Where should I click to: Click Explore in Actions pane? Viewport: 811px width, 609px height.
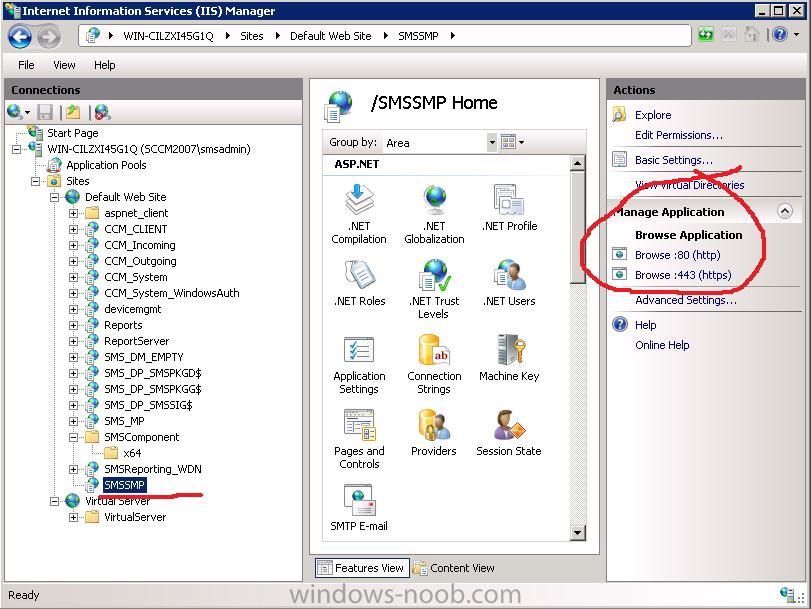(x=653, y=115)
